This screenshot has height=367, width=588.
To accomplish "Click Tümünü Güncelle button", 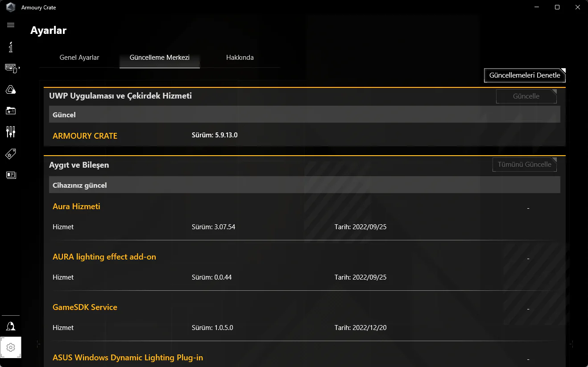I will point(524,165).
